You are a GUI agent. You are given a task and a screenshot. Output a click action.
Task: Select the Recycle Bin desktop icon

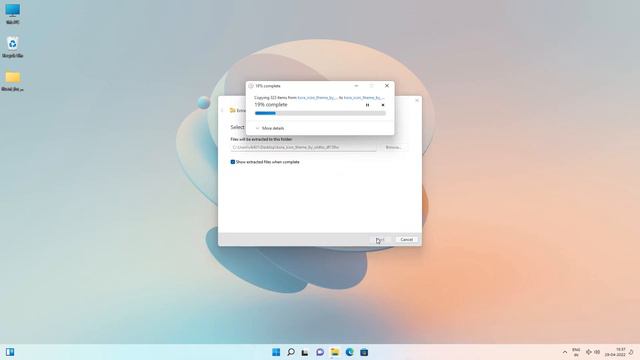[13, 47]
